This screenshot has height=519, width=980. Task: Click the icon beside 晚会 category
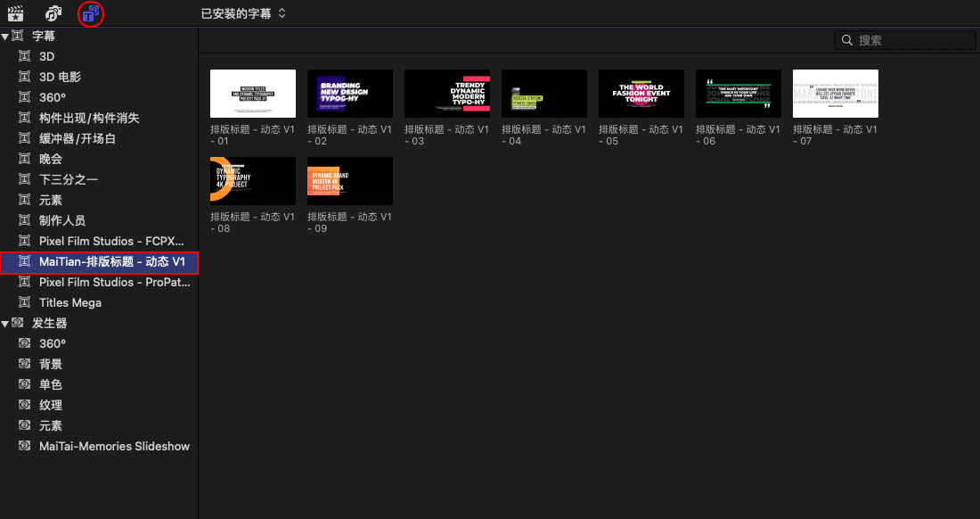pyautogui.click(x=25, y=159)
